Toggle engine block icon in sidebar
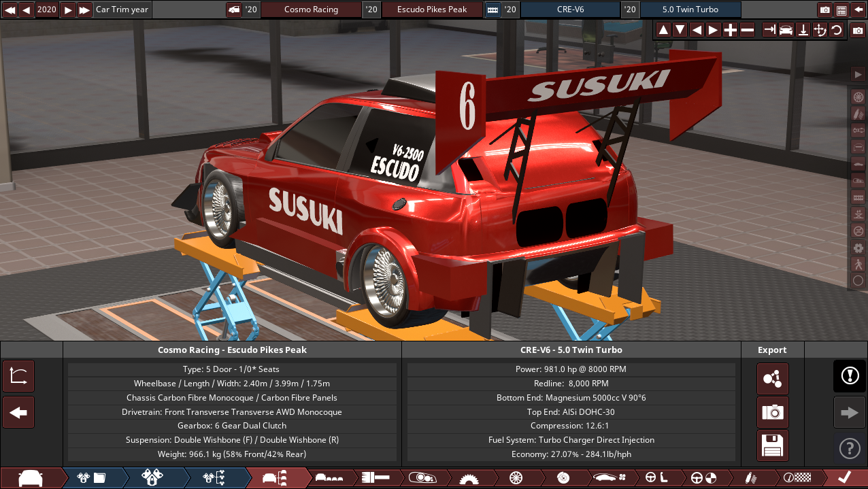 [x=858, y=197]
